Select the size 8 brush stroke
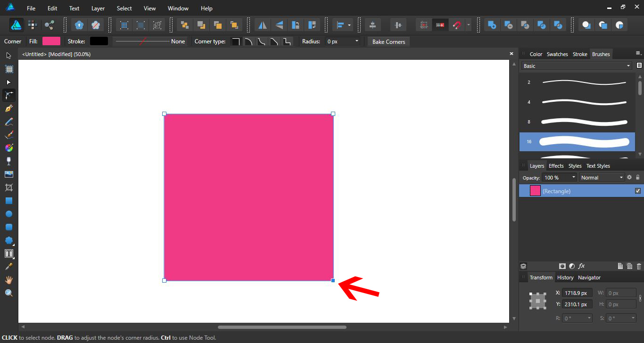The width and height of the screenshot is (644, 343). 578,122
